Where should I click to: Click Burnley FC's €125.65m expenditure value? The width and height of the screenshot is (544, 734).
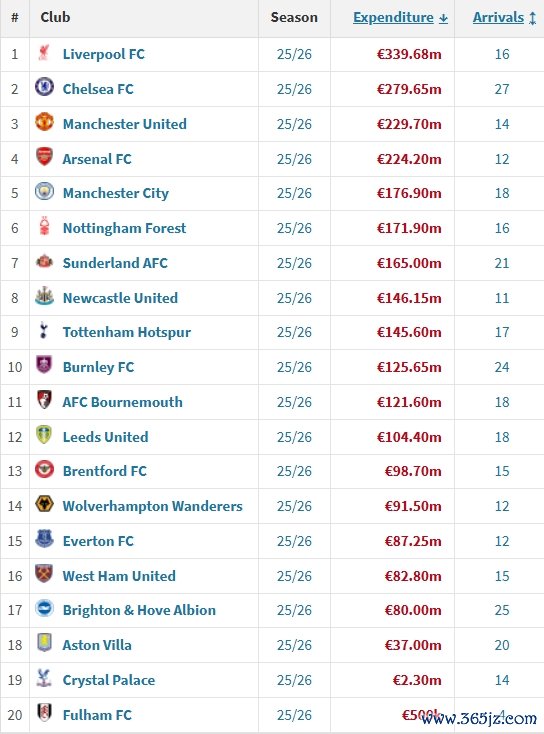(409, 367)
